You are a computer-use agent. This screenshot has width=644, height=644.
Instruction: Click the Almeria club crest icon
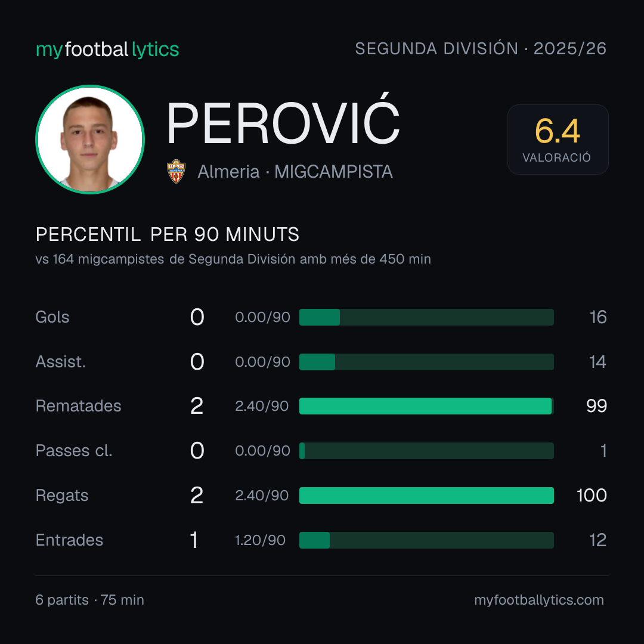click(x=176, y=172)
